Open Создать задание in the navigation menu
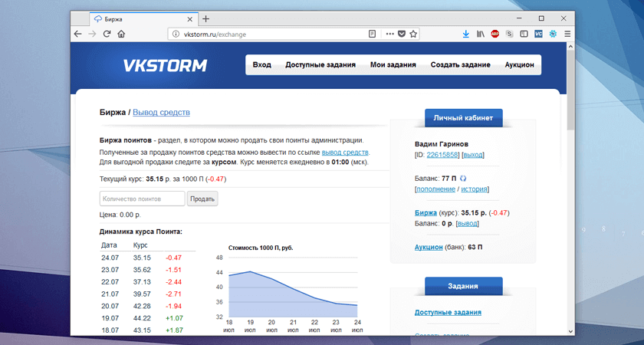This screenshot has width=644, height=345. tap(461, 65)
